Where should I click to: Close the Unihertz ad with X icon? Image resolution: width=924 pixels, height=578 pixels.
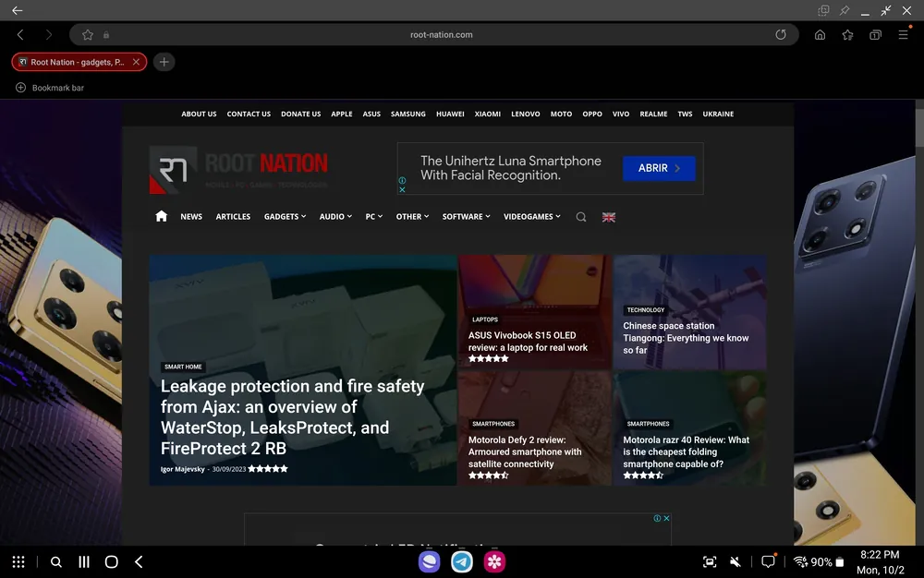pyautogui.click(x=402, y=189)
